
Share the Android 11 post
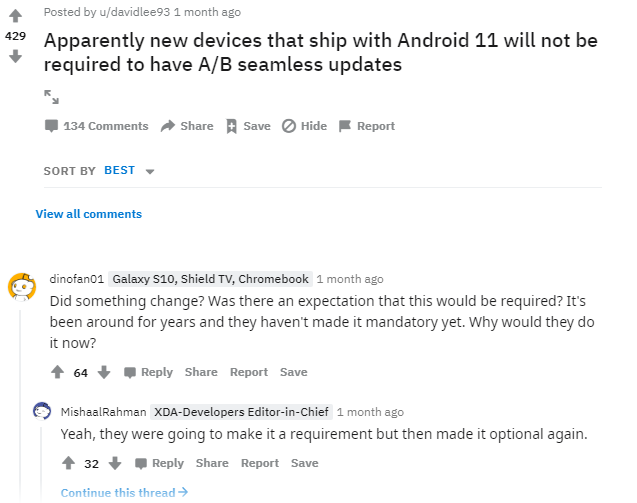187,126
